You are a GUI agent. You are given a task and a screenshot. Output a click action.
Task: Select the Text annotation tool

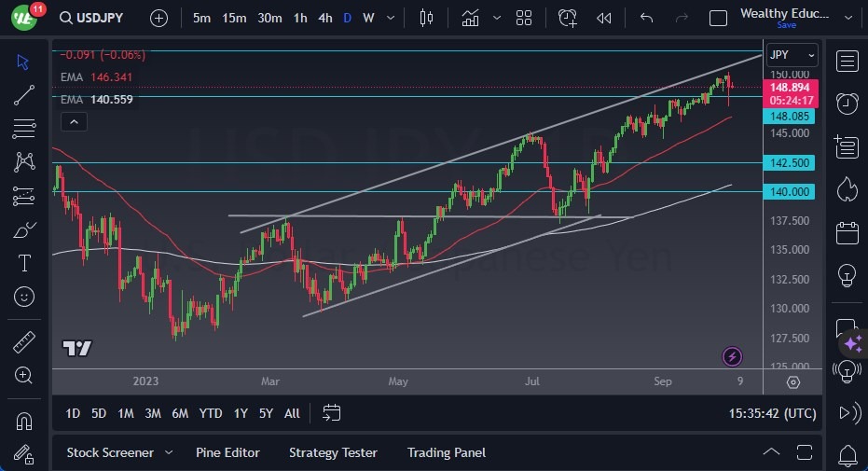[24, 263]
